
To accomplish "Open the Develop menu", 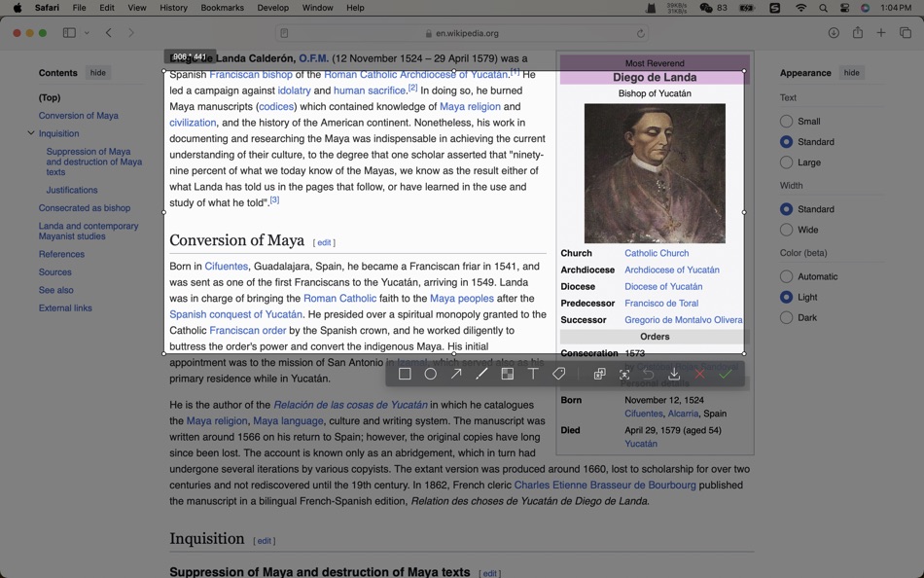I will (273, 8).
